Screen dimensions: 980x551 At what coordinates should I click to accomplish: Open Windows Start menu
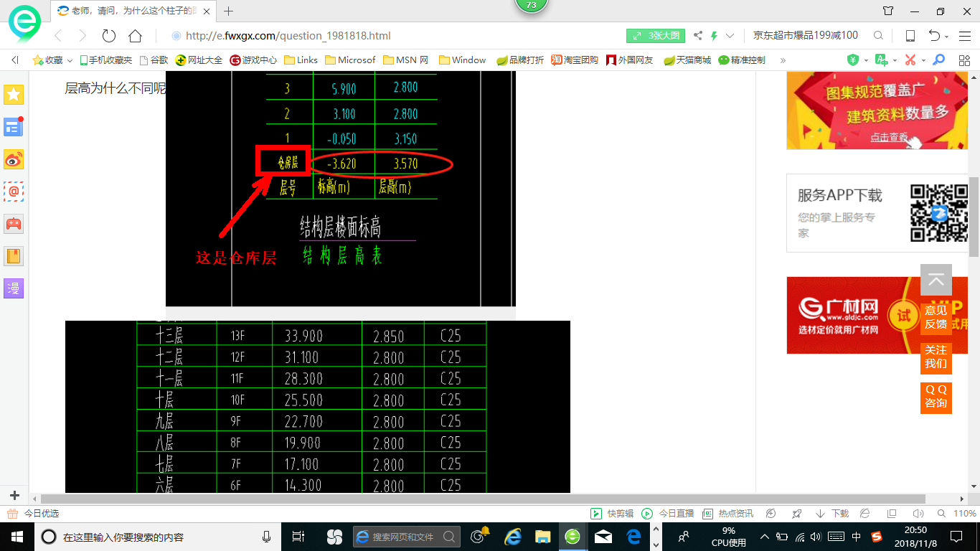click(17, 537)
